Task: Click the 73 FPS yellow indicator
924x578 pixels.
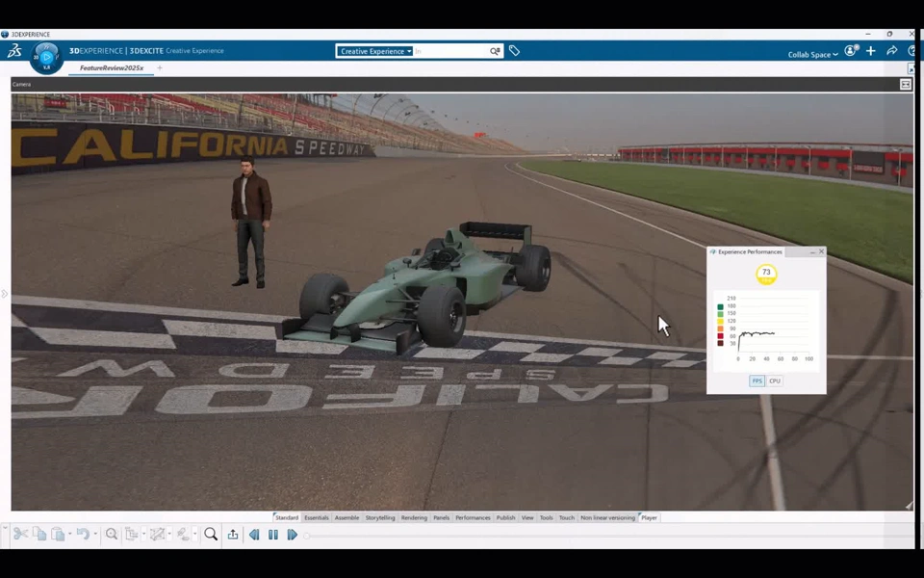Action: [766, 274]
